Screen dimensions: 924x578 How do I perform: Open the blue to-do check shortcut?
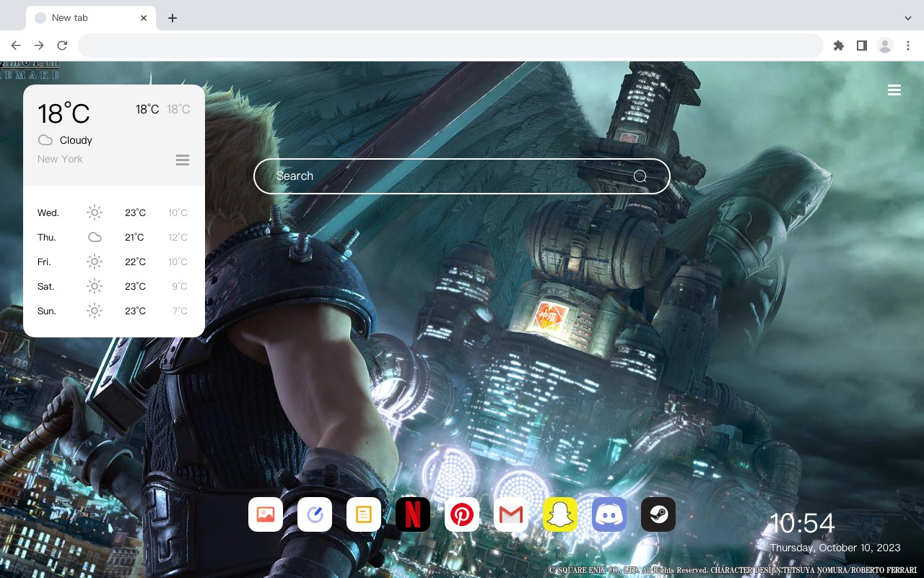(x=315, y=514)
